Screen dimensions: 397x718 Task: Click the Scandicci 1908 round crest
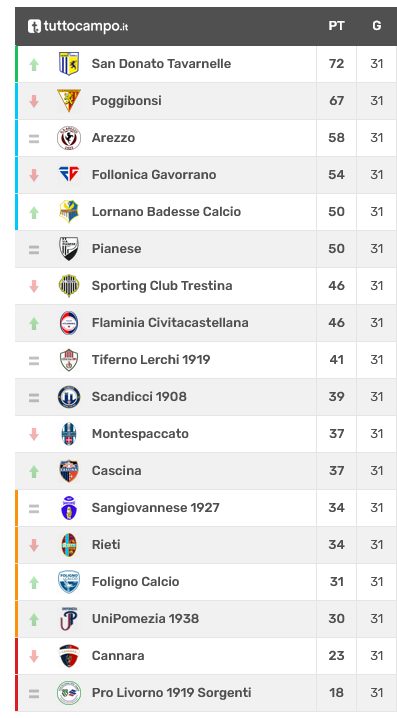69,397
